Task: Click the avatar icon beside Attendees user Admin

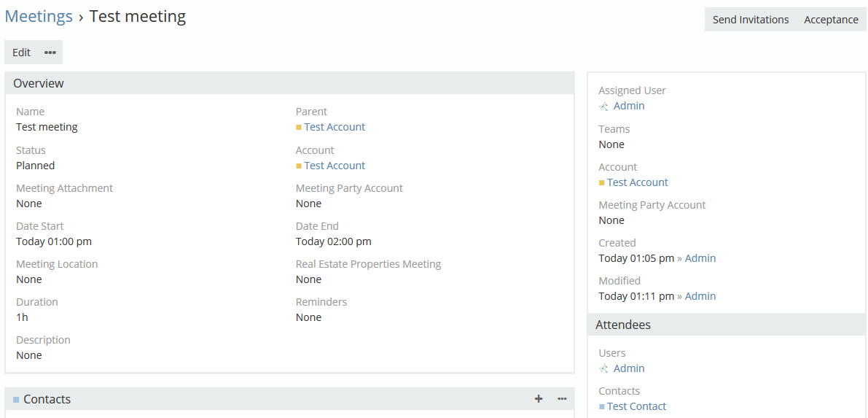Action: [x=603, y=369]
